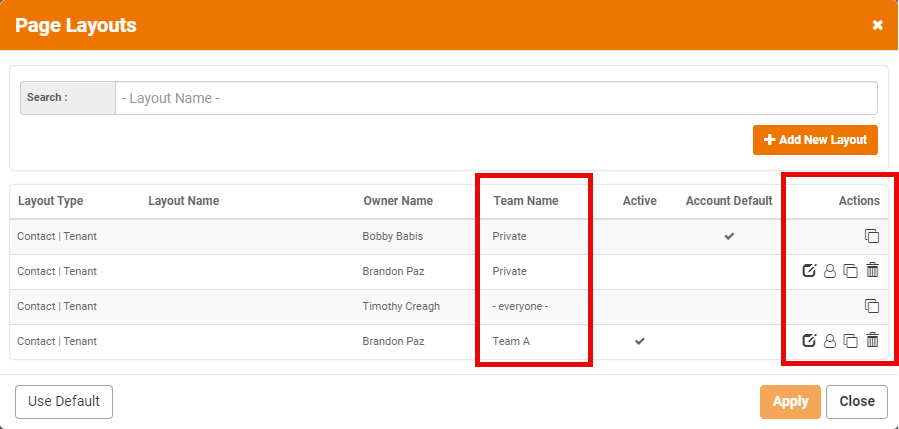899x429 pixels.
Task: Delete Brandon Paz's Private layout
Action: pyautogui.click(x=872, y=270)
